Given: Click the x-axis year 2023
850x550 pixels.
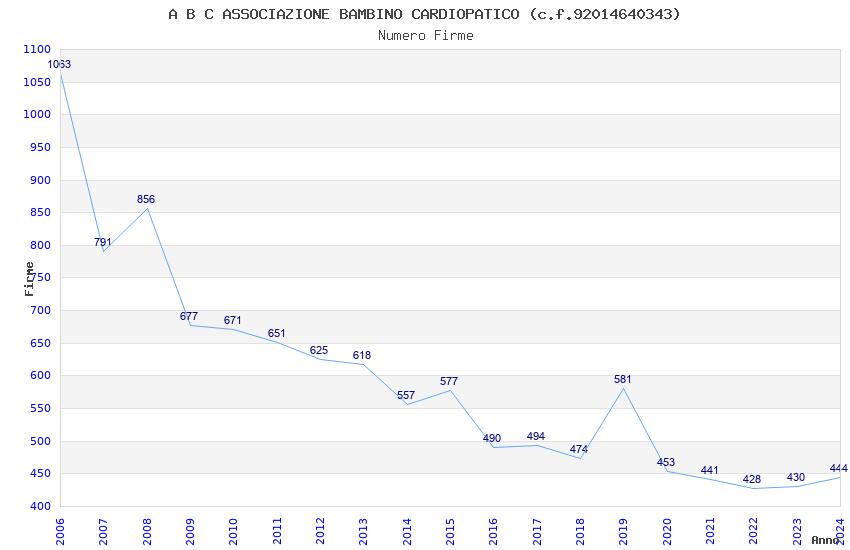Looking at the screenshot, I should point(797,531).
